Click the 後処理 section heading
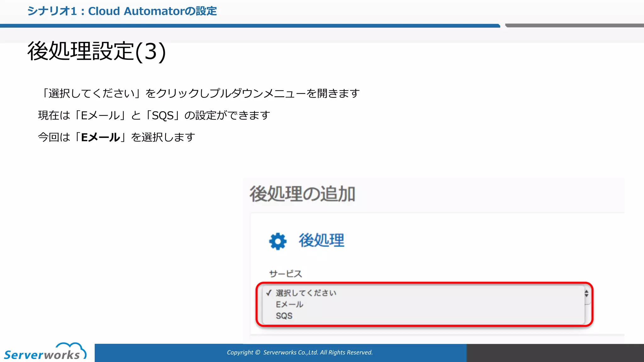Image resolution: width=644 pixels, height=362 pixels. pyautogui.click(x=321, y=241)
